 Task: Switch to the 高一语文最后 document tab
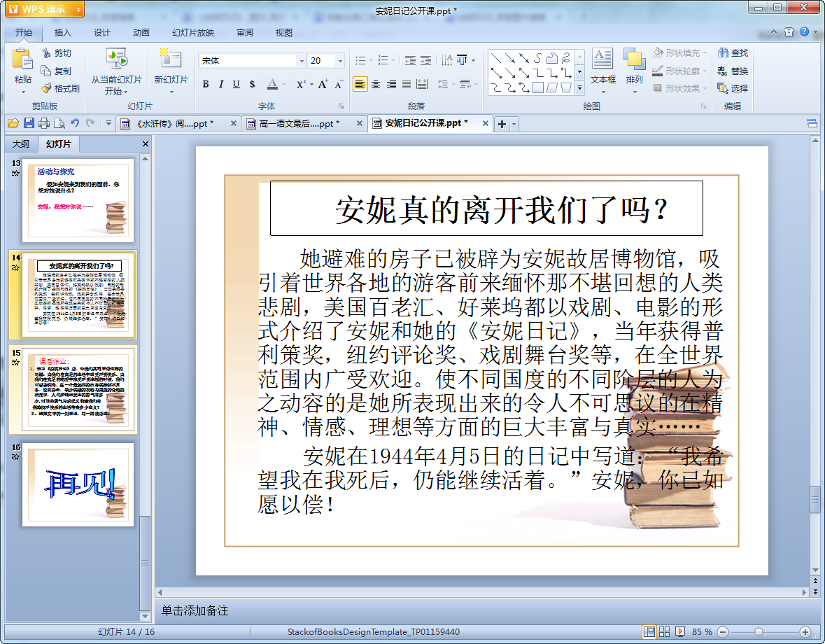[x=305, y=124]
